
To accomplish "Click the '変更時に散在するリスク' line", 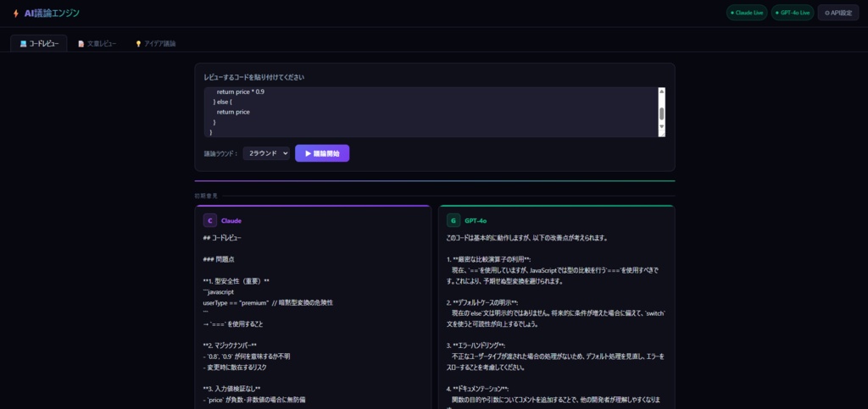I will pyautogui.click(x=236, y=367).
